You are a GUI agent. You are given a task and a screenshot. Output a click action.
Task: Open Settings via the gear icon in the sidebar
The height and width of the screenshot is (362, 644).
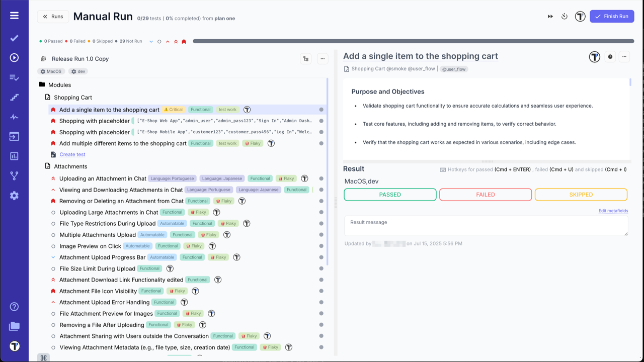pos(14,196)
